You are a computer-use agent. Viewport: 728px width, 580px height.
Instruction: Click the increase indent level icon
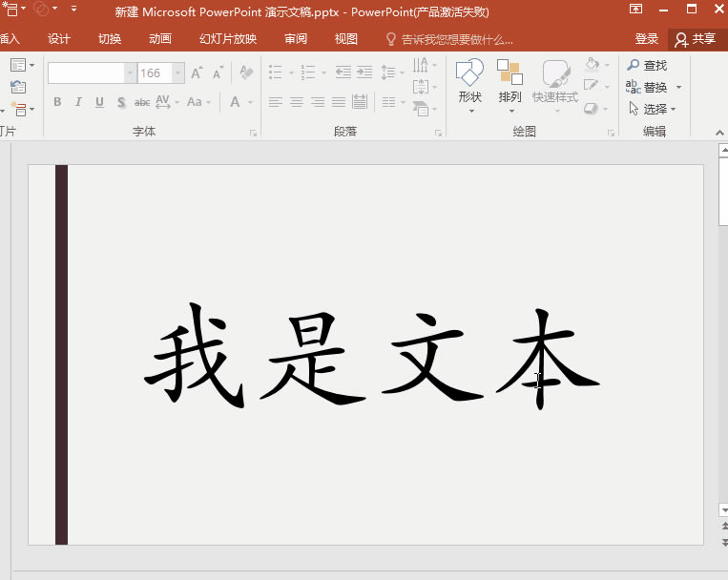(x=364, y=72)
